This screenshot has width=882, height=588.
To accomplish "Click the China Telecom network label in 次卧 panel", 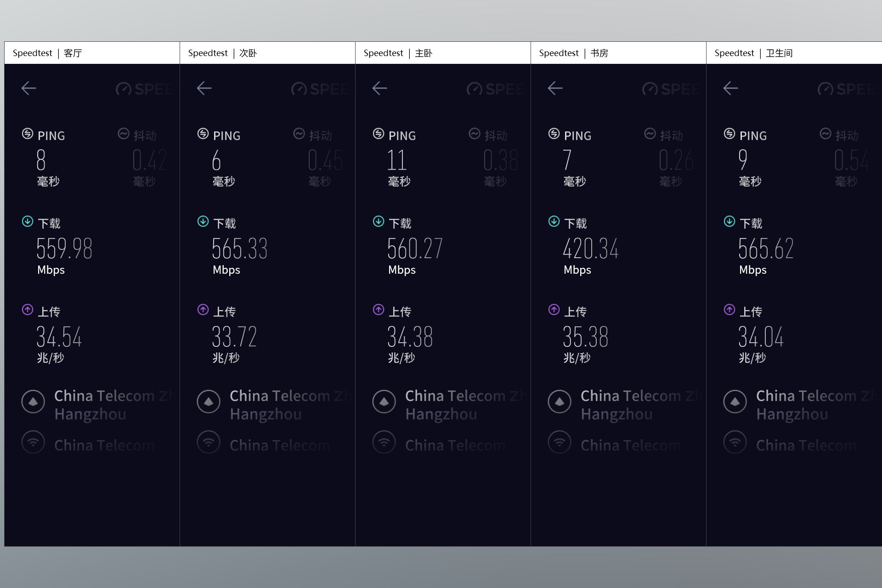I will tap(280, 445).
